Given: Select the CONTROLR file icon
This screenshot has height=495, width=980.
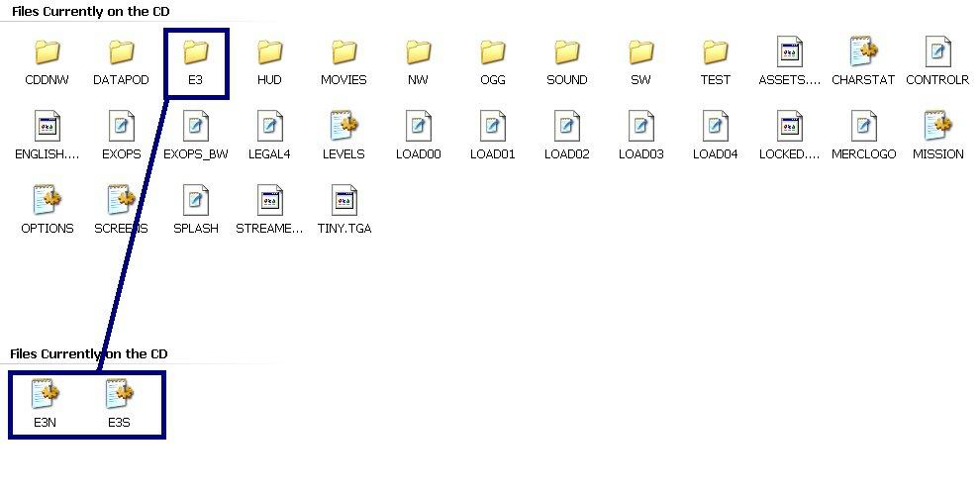Looking at the screenshot, I should pos(938,51).
